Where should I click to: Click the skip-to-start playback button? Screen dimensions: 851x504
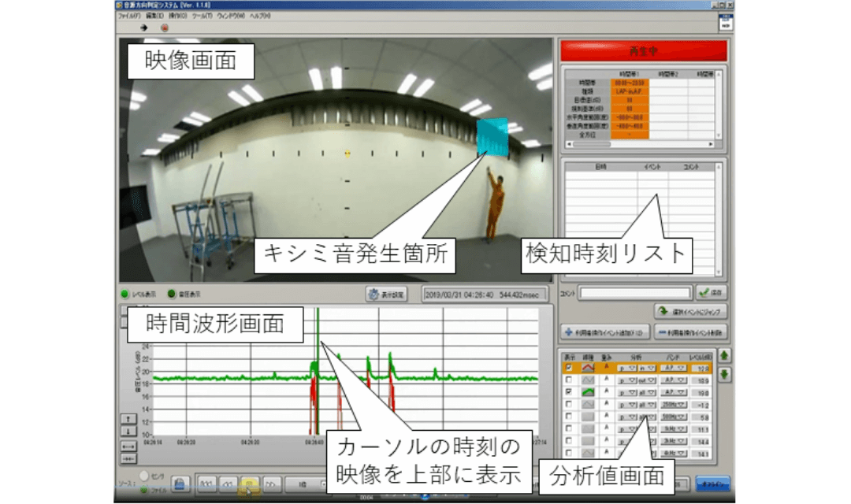tap(206, 484)
